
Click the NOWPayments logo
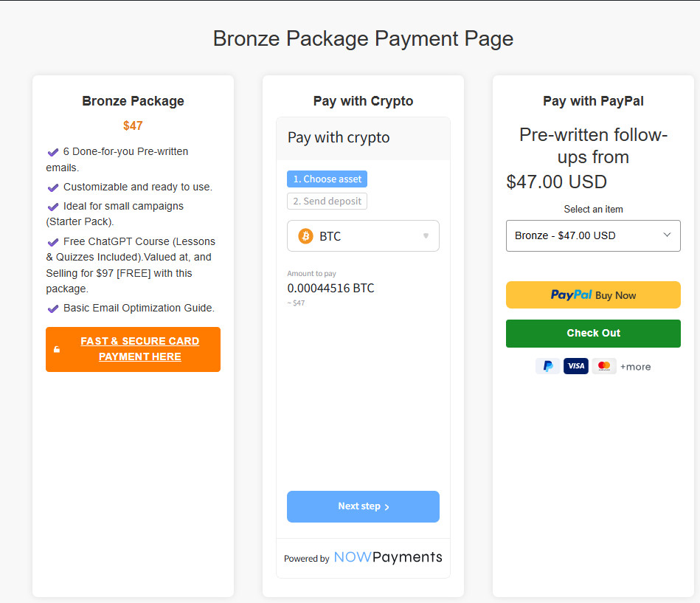[x=388, y=557]
